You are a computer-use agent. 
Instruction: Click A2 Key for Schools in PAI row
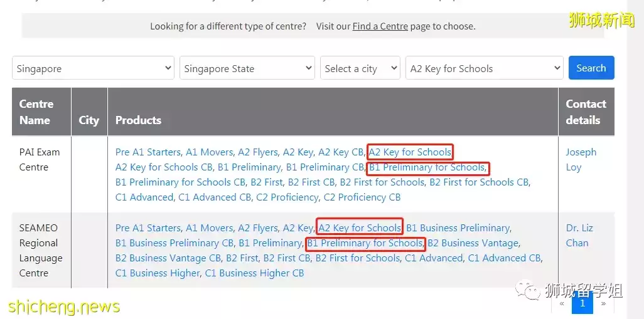pyautogui.click(x=410, y=152)
